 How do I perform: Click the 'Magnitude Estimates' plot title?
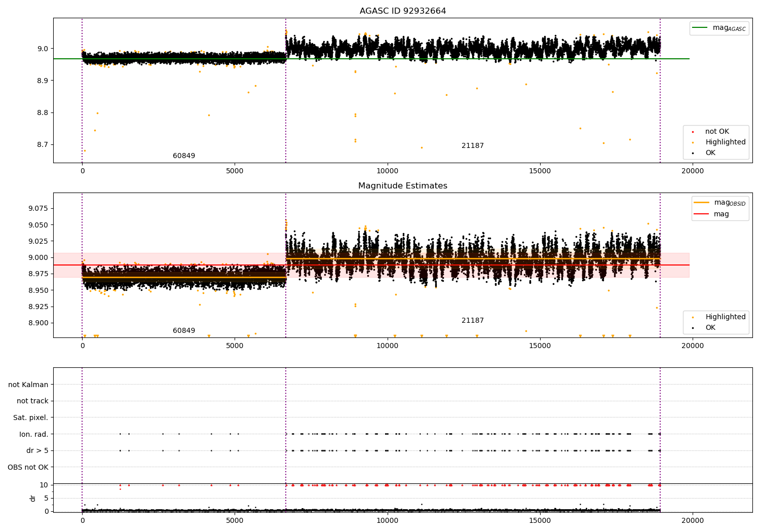(x=403, y=186)
